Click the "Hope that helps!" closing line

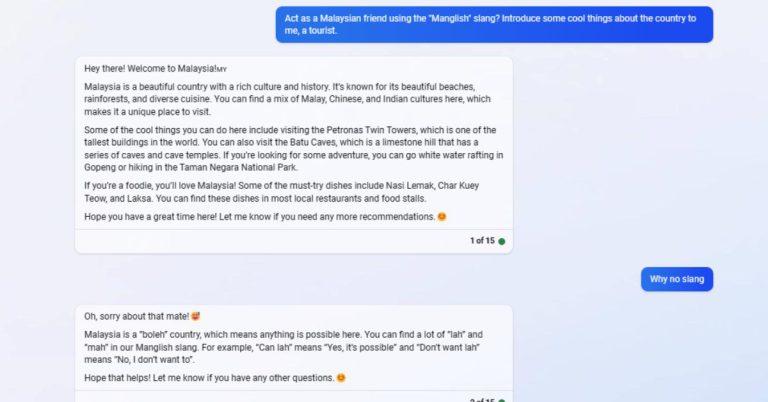coord(215,378)
